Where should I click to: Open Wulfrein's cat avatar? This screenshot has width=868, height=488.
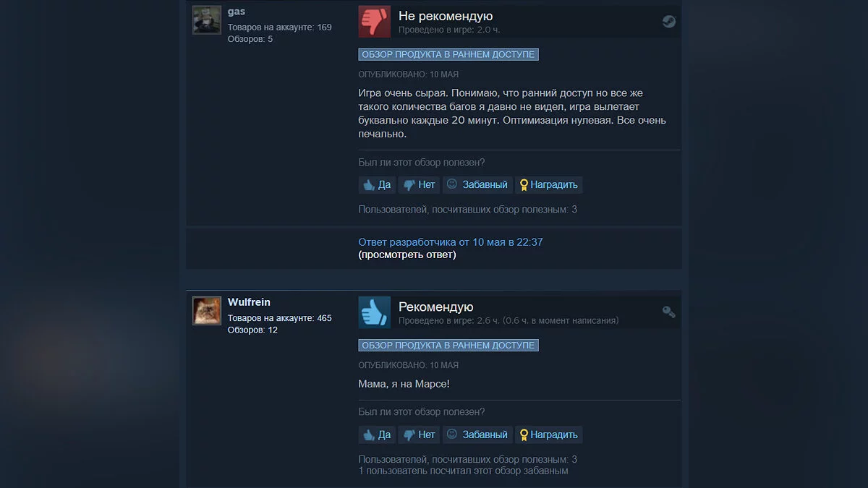click(207, 311)
